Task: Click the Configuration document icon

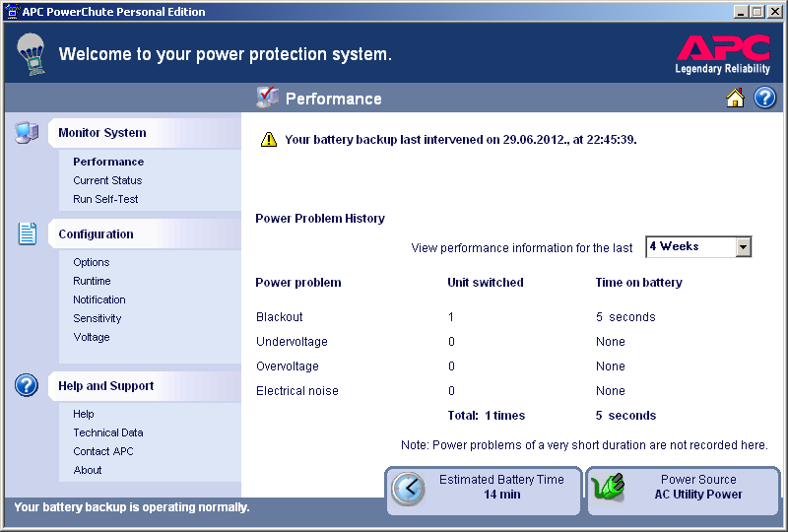Action: coord(27,234)
